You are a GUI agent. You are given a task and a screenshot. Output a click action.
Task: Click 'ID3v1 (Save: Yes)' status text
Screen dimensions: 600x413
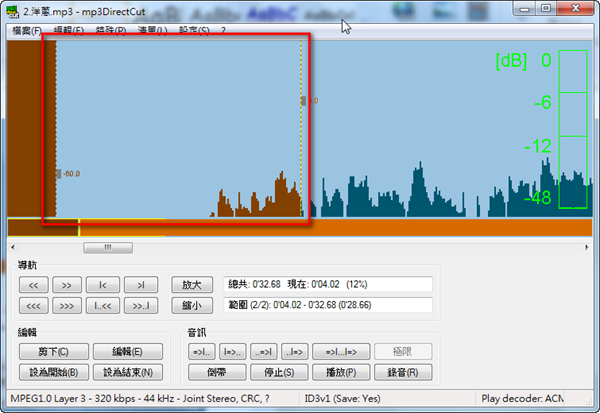click(x=342, y=399)
